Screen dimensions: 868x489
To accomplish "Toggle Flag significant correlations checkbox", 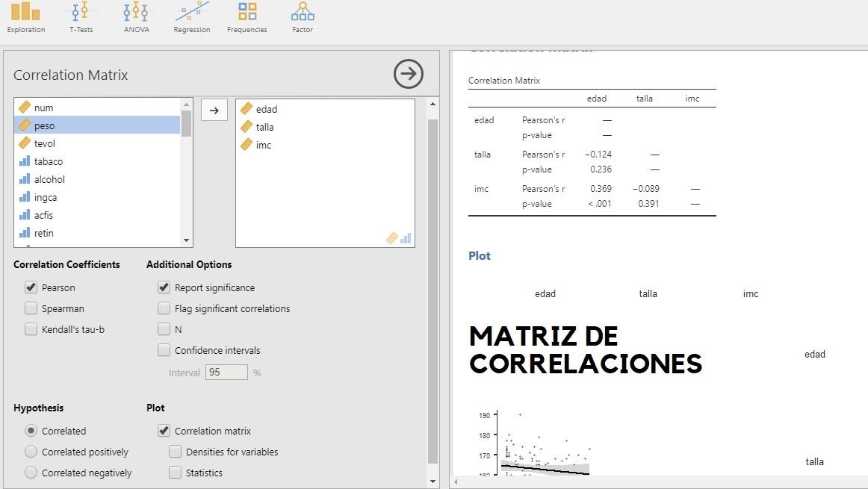I will pyautogui.click(x=164, y=308).
